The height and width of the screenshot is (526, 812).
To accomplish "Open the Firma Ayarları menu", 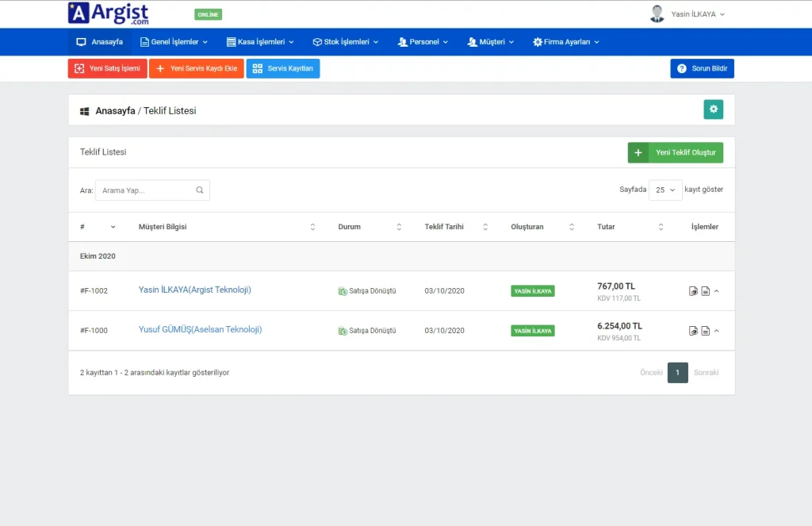I will pyautogui.click(x=566, y=42).
